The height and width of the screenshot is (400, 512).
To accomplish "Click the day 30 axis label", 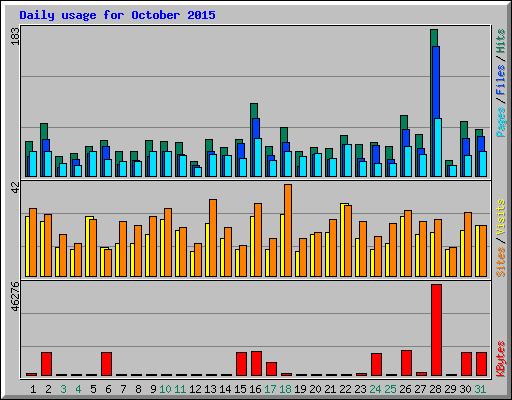I will [465, 389].
